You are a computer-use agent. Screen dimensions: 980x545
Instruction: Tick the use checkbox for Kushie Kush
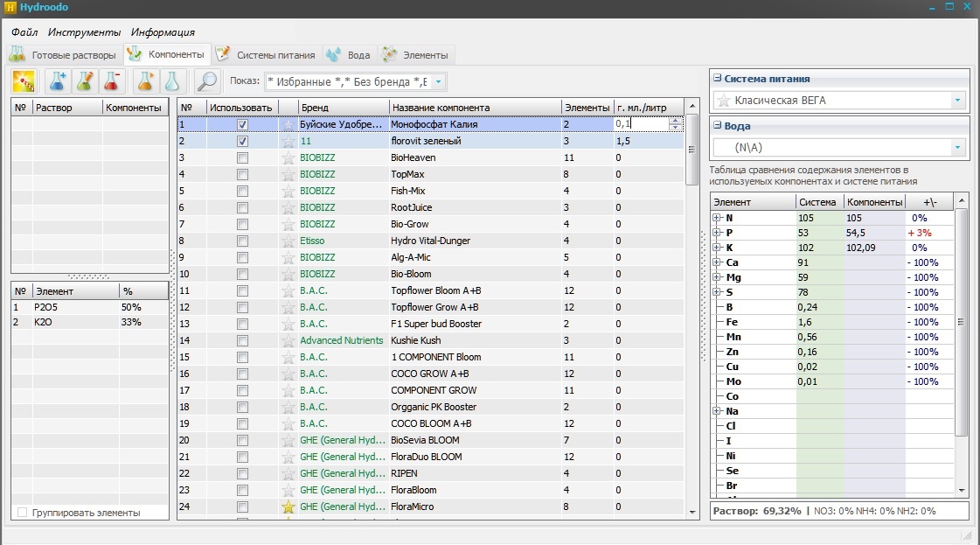click(x=242, y=340)
